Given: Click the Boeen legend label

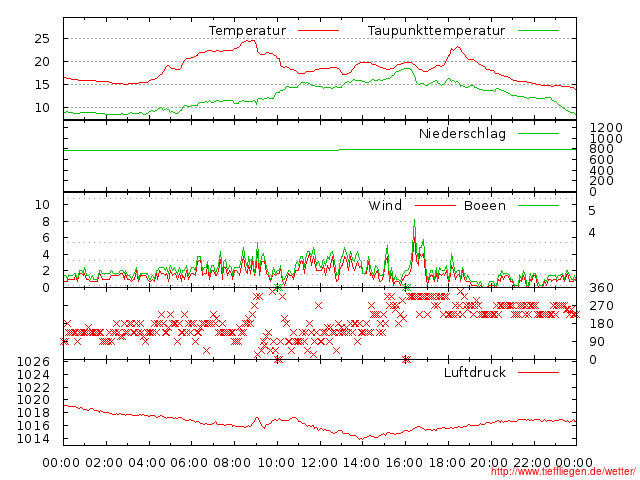Looking at the screenshot, I should point(485,205).
